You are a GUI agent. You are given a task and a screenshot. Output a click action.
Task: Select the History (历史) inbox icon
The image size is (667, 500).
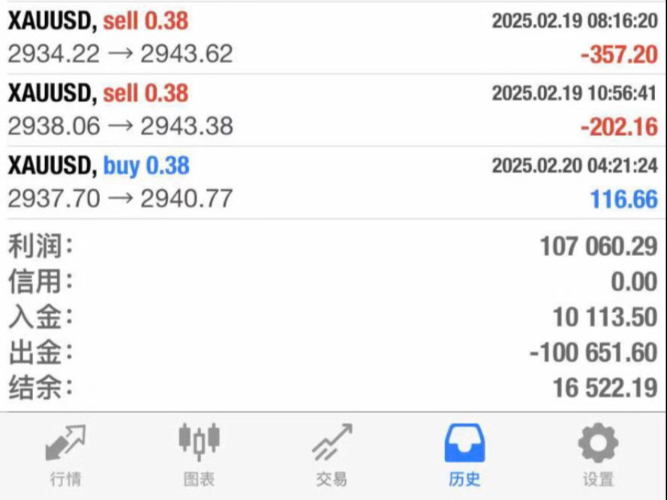pyautogui.click(x=465, y=442)
